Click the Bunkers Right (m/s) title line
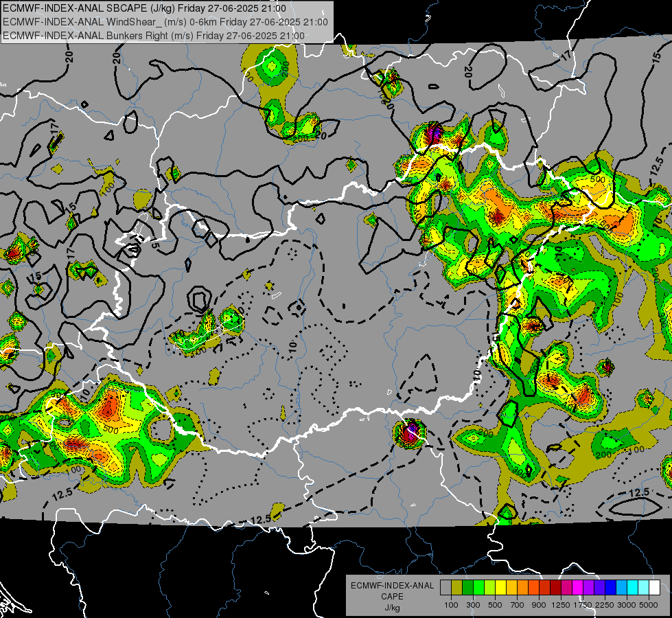The width and height of the screenshot is (672, 618). coord(154,36)
